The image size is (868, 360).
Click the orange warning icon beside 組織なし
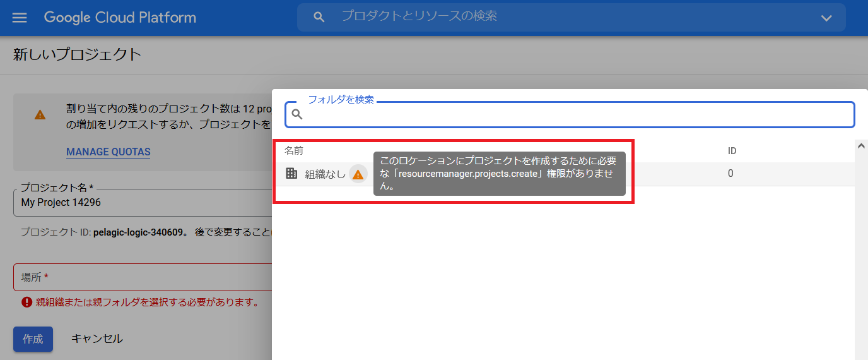point(358,174)
